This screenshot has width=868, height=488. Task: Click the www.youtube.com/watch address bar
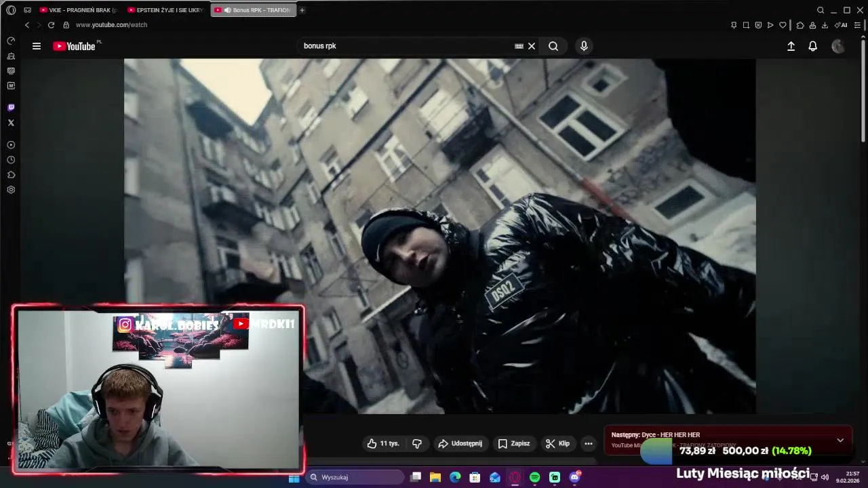click(x=111, y=25)
